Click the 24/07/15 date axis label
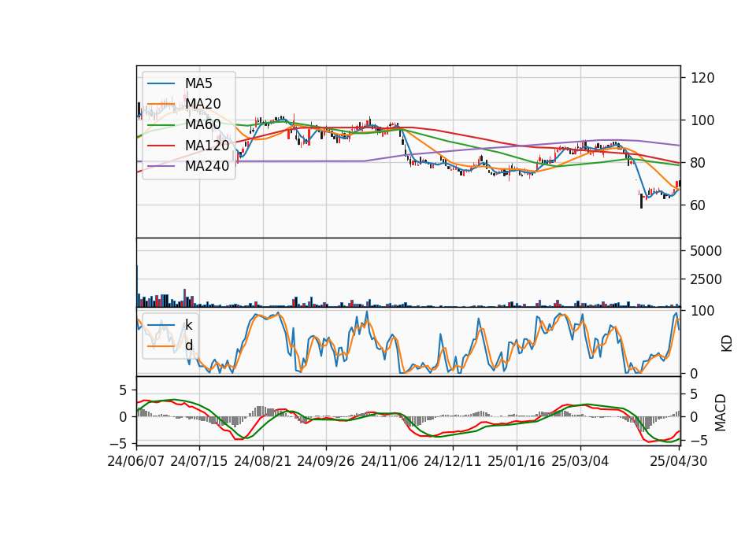Screen dimensions: 756x543 click(x=198, y=462)
